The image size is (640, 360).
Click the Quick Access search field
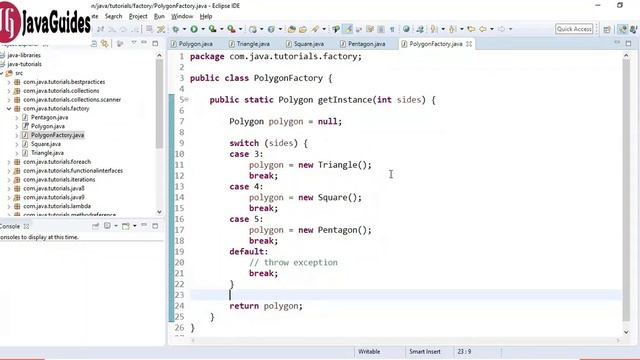click(574, 29)
